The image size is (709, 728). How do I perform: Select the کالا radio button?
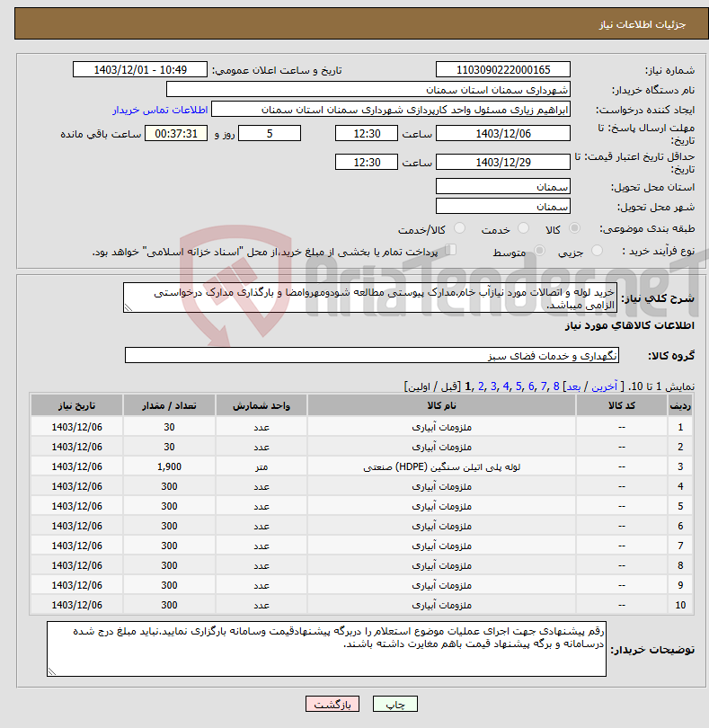tap(575, 228)
